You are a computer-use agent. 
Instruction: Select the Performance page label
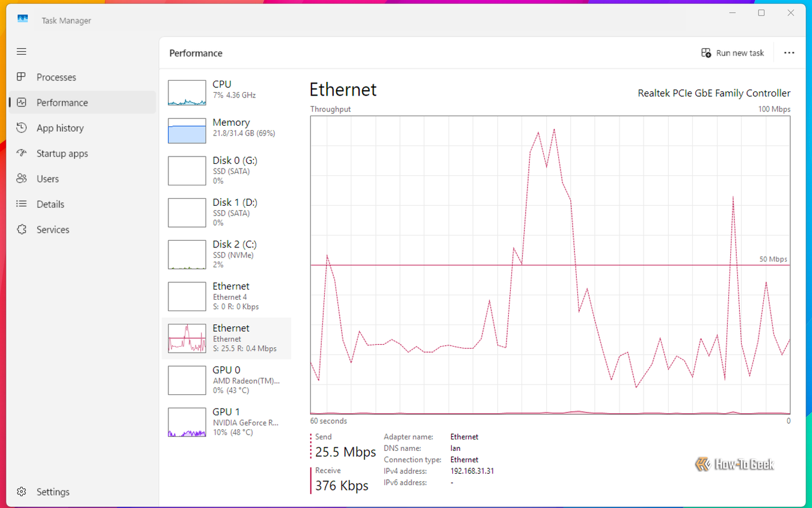tap(62, 102)
